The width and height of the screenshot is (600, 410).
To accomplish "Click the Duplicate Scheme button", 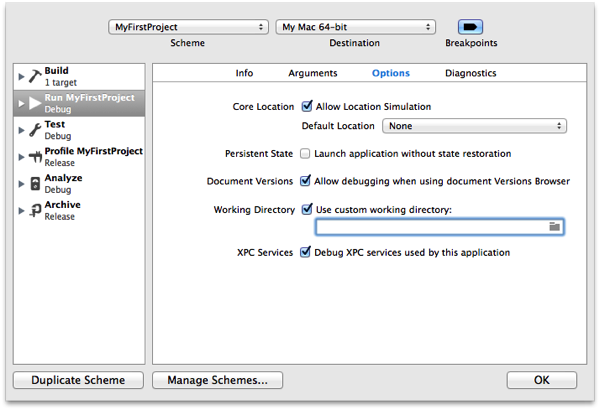I will tap(78, 380).
